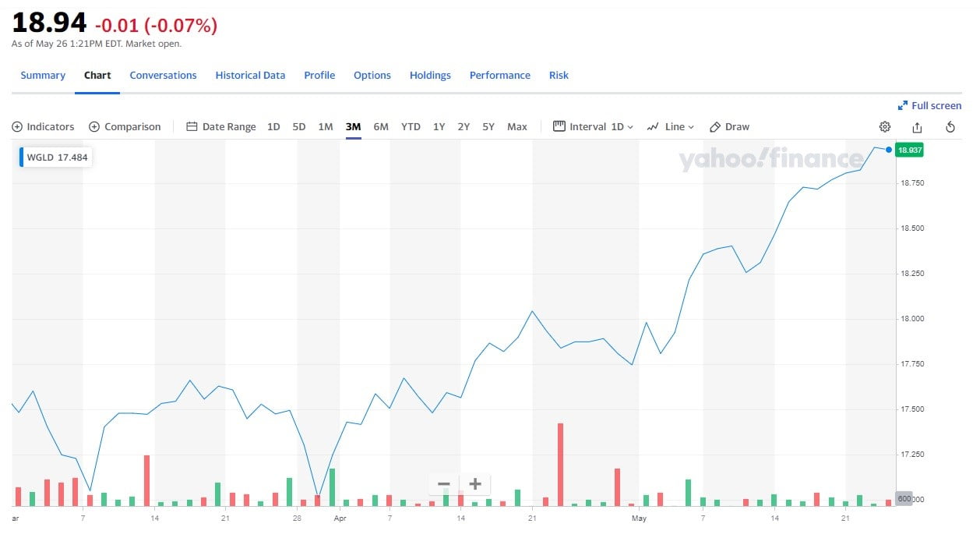Zoom out with the minus button
The image size is (980, 538).
pos(444,484)
